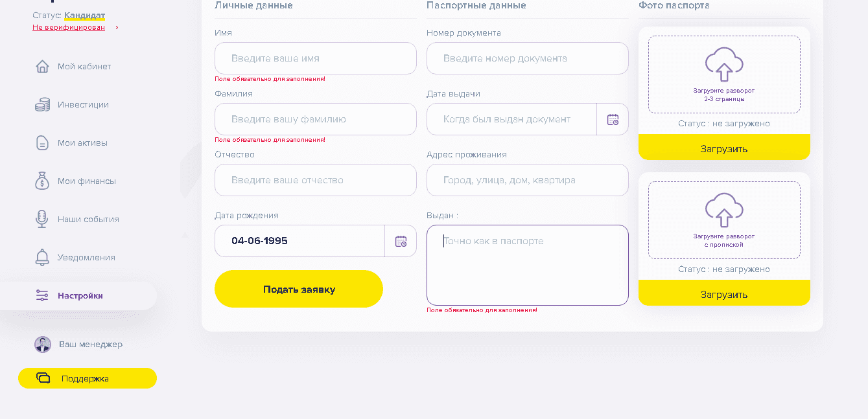Click the sliders icon for Настройки
Image resolution: width=868 pixels, height=419 pixels.
[42, 296]
